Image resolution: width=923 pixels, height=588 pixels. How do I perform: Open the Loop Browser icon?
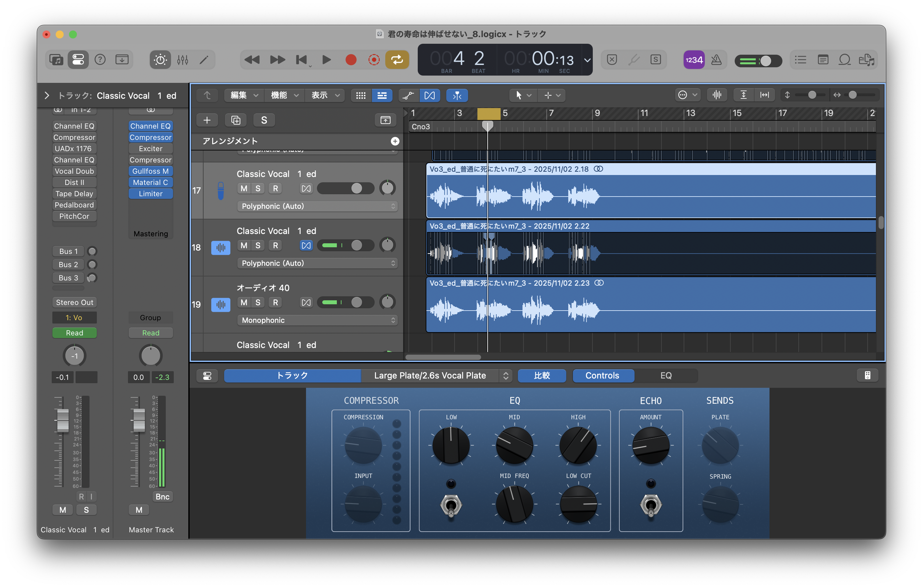(844, 60)
